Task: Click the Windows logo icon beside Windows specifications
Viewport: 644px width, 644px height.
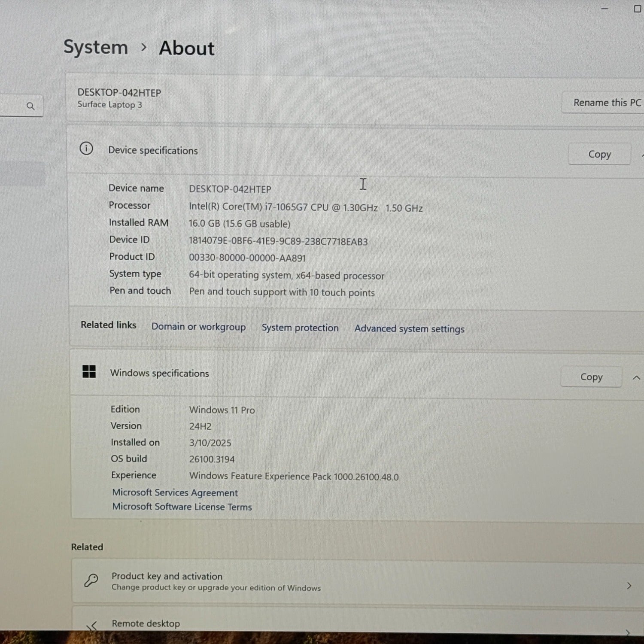Action: [89, 371]
